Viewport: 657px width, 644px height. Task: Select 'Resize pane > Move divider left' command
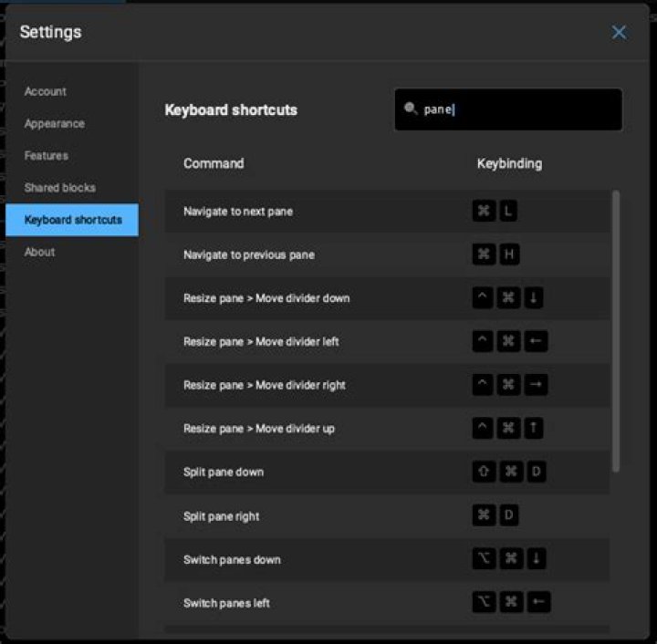click(x=387, y=342)
